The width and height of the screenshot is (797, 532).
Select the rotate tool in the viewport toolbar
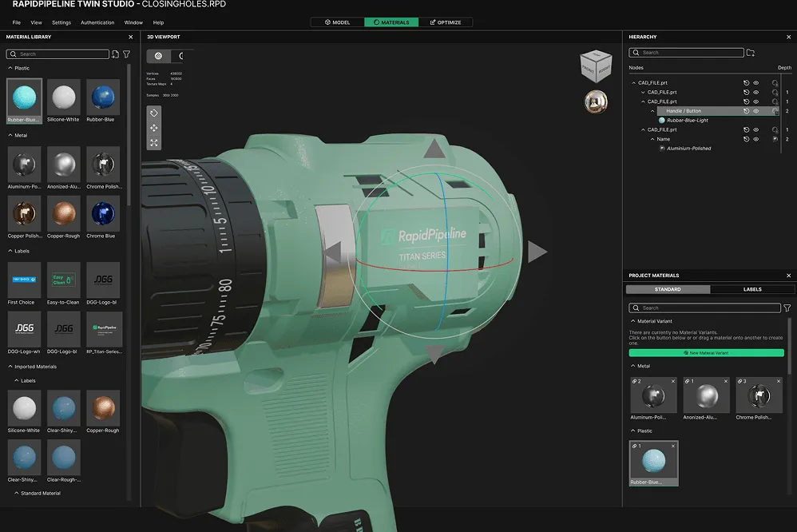pyautogui.click(x=154, y=113)
